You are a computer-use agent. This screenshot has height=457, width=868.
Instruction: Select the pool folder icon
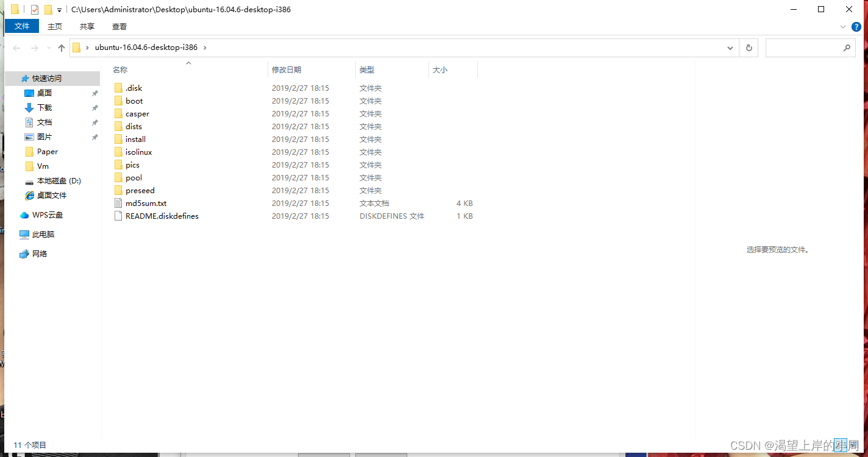click(118, 177)
